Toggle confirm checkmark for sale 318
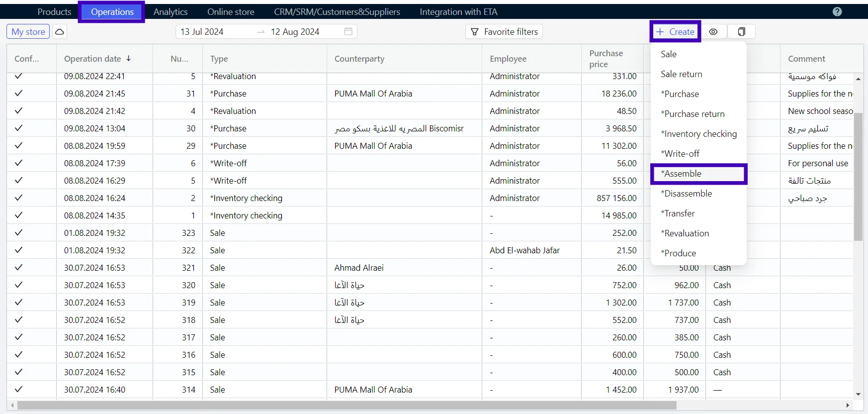The image size is (868, 414). point(19,319)
